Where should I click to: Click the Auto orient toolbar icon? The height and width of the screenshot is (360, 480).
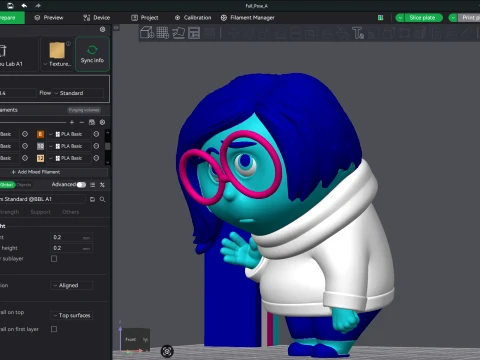pos(178,33)
